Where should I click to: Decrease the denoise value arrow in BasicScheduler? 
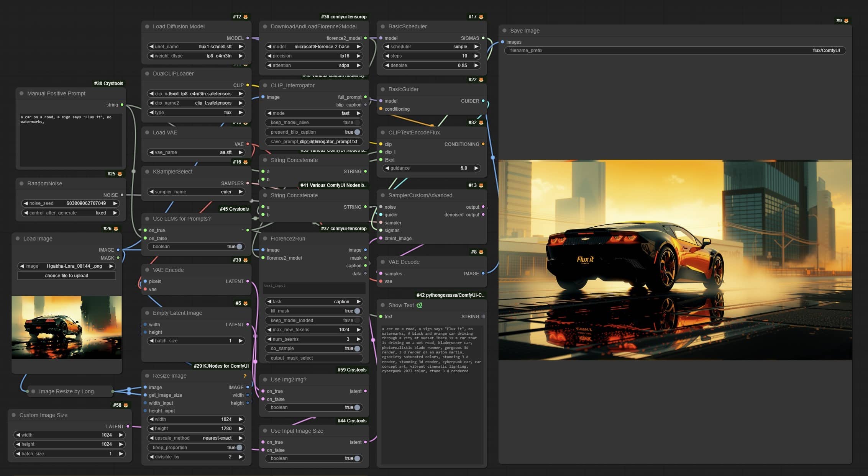point(387,65)
